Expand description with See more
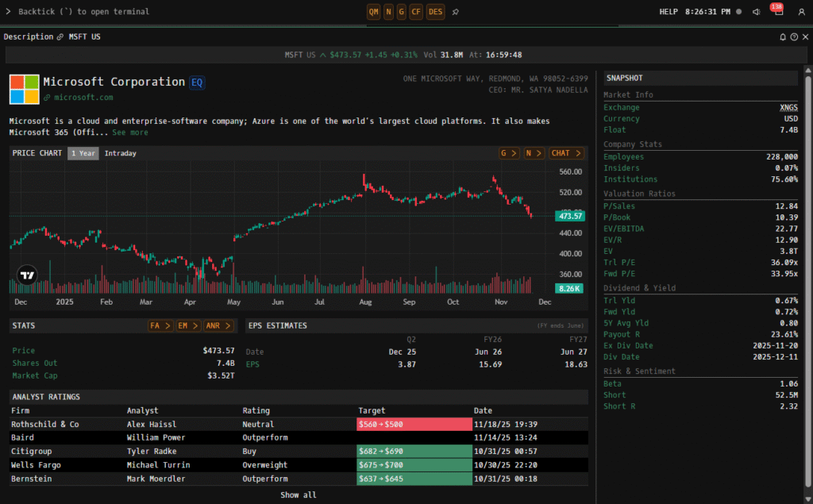Viewport: 813px width, 504px height. tap(129, 133)
